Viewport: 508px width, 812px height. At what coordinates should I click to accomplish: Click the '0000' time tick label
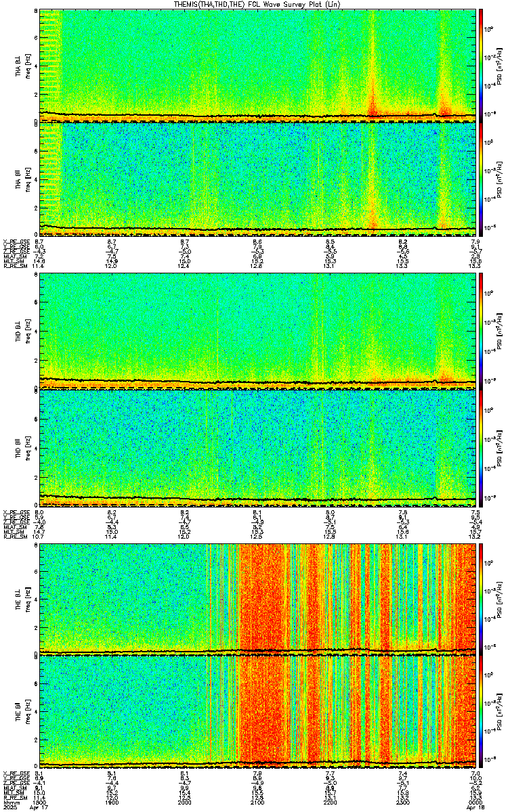475,803
